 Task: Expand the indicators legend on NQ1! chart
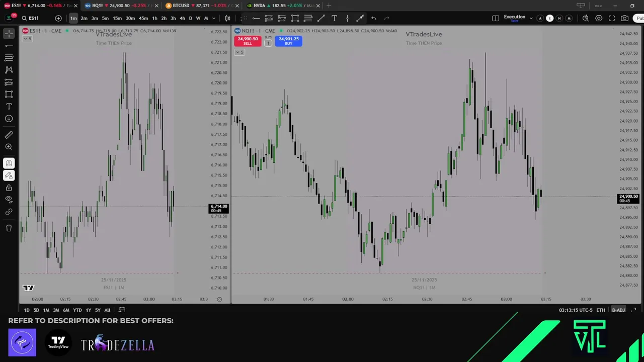click(239, 52)
